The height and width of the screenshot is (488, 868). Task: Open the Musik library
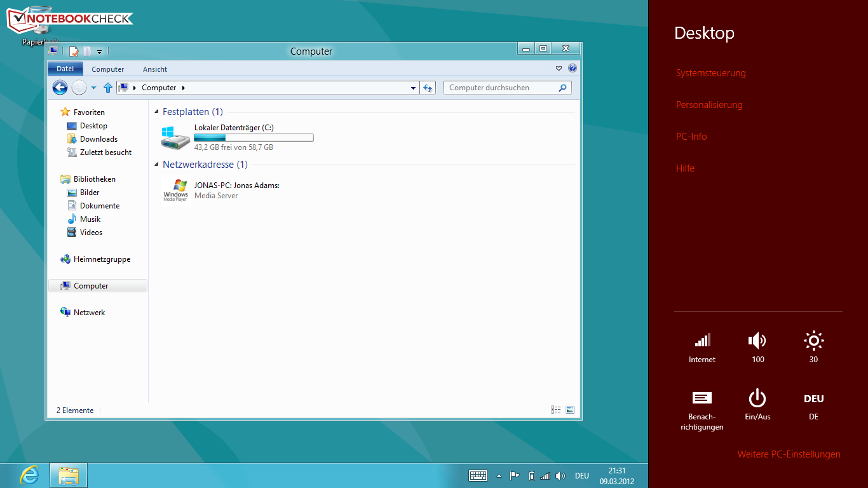(x=90, y=219)
